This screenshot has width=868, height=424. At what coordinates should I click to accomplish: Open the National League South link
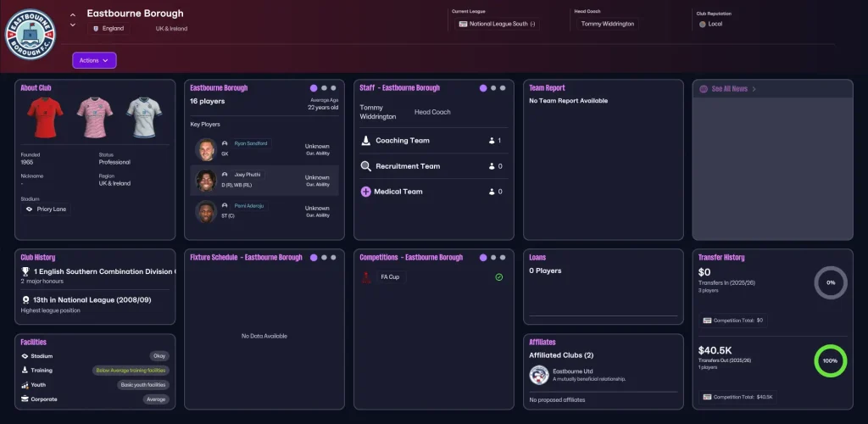pos(497,24)
